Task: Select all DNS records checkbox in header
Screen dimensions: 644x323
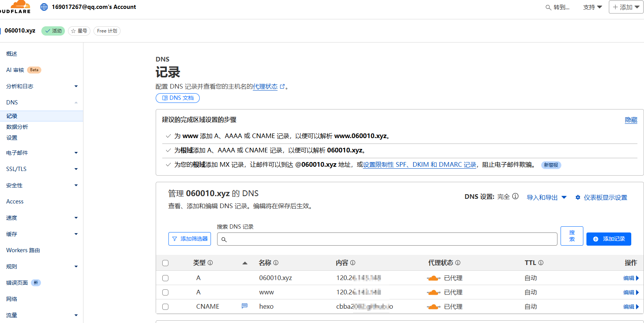Action: coord(165,263)
